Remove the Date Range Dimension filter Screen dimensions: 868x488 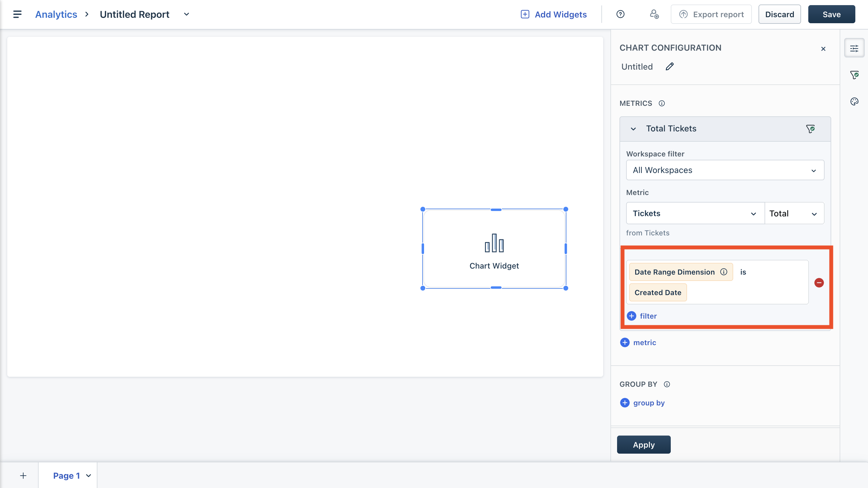[819, 282]
